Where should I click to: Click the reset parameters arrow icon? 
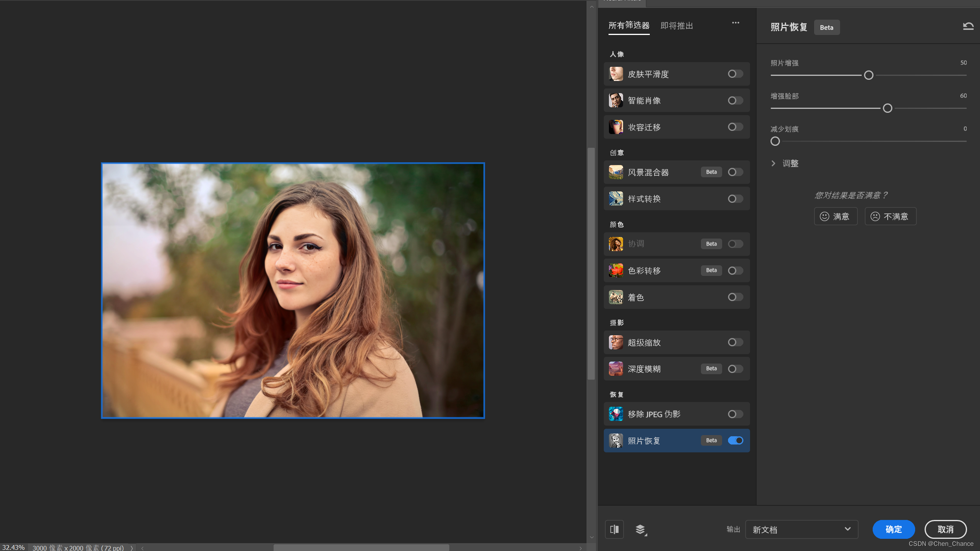coord(968,26)
